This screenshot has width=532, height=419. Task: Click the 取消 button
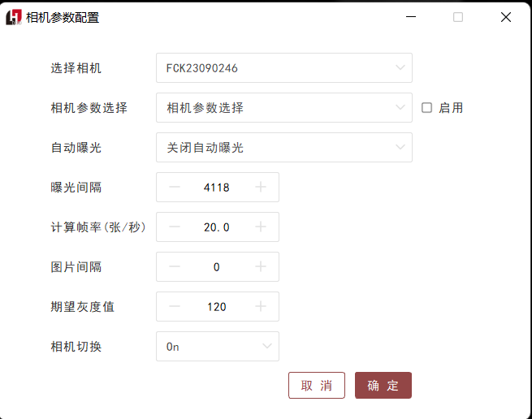pos(317,386)
